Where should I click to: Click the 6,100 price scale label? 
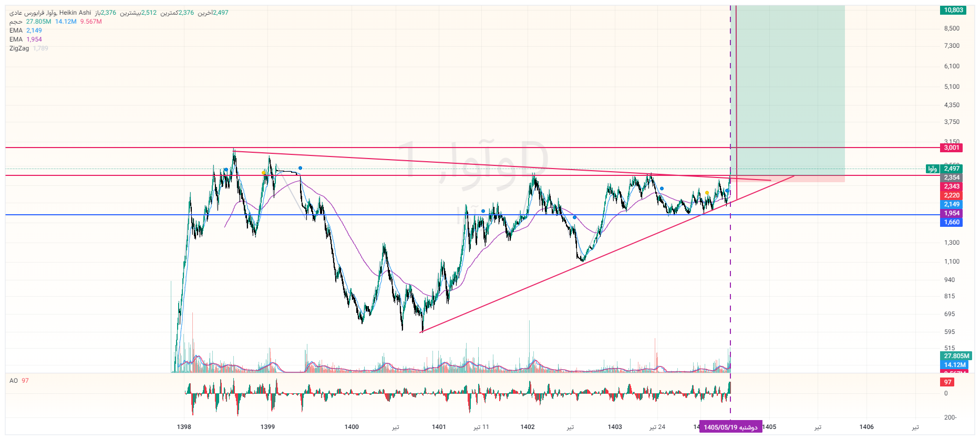click(952, 66)
